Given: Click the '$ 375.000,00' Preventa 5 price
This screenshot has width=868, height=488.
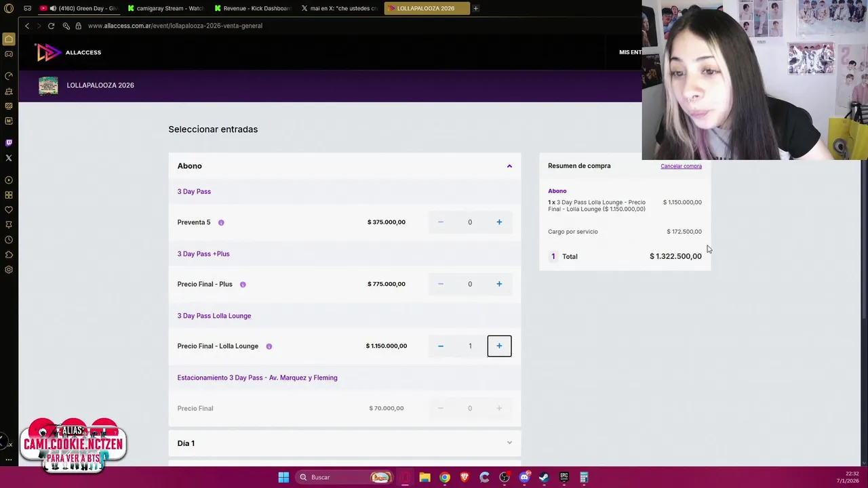Looking at the screenshot, I should coord(387,222).
